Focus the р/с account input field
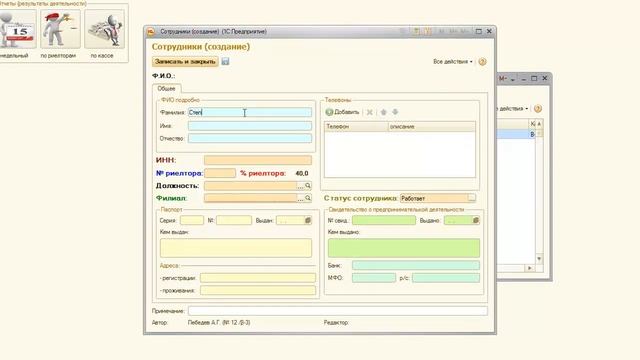The height and width of the screenshot is (360, 640). 446,278
